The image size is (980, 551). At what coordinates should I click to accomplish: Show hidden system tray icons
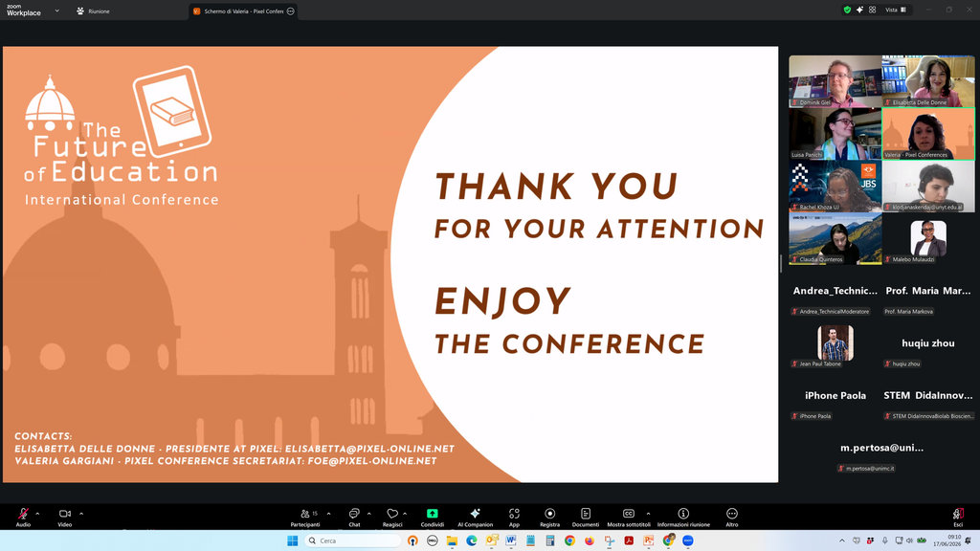842,540
